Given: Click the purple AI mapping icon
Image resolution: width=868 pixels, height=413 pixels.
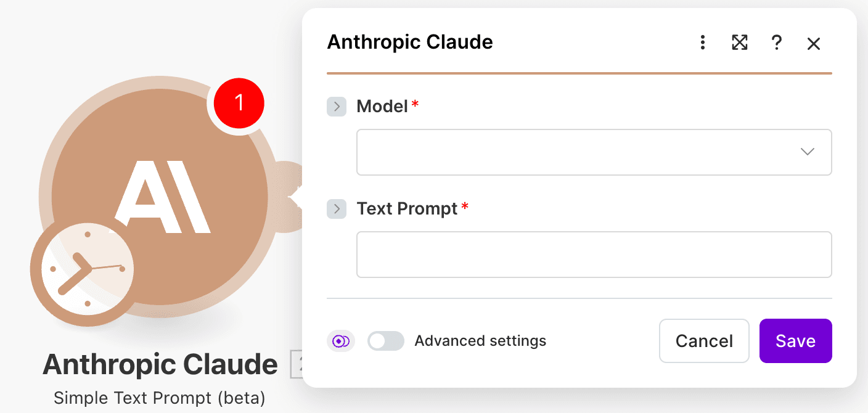Looking at the screenshot, I should [x=341, y=340].
